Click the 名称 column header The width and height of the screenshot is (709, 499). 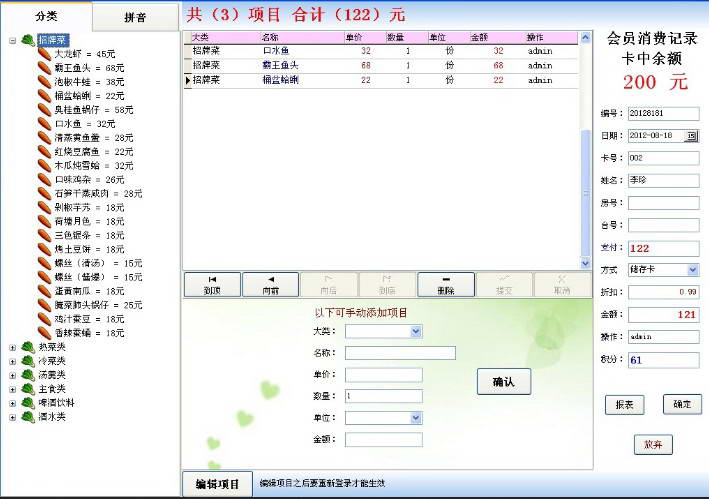302,38
